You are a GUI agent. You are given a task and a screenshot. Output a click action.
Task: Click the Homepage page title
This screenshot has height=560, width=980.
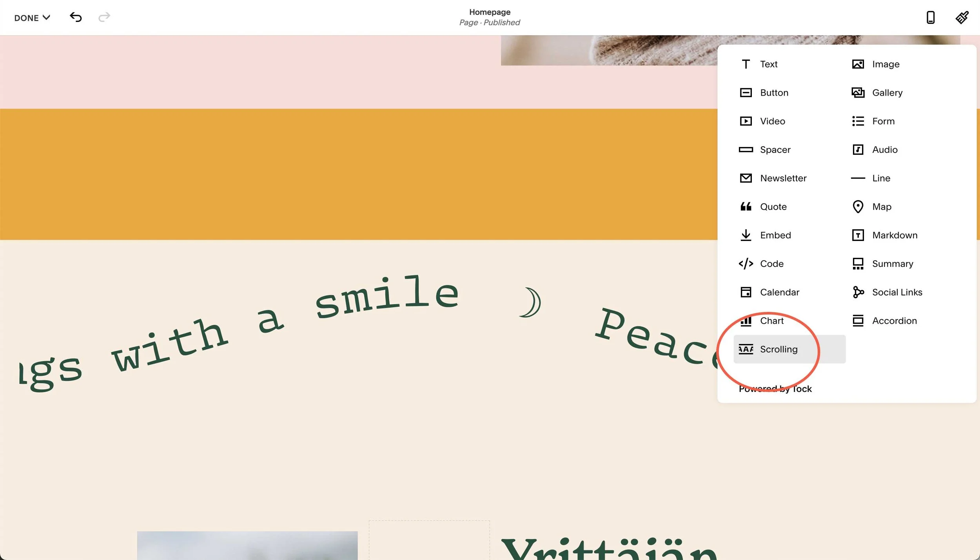pyautogui.click(x=490, y=12)
